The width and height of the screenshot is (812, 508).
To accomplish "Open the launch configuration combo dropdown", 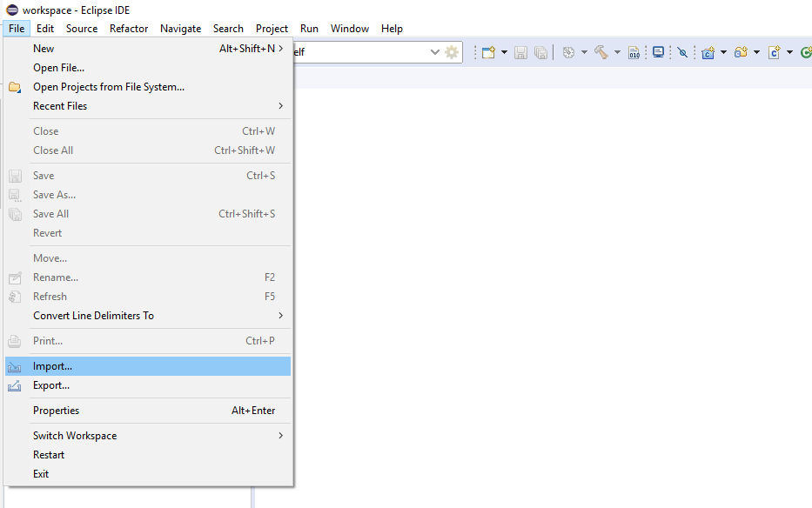I will point(434,52).
